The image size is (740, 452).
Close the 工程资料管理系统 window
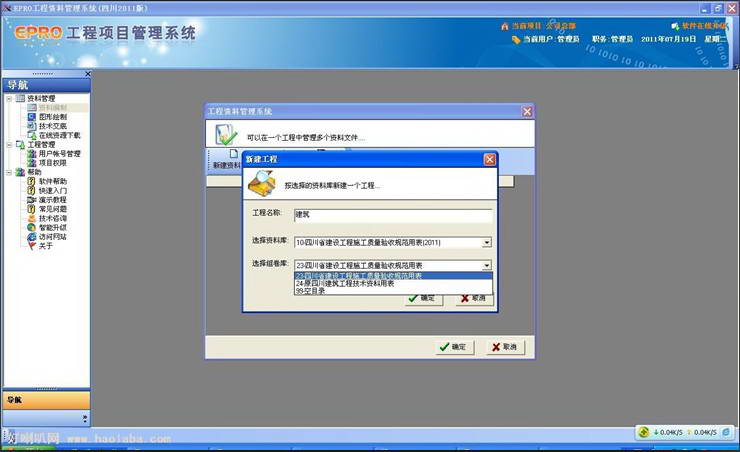(527, 112)
